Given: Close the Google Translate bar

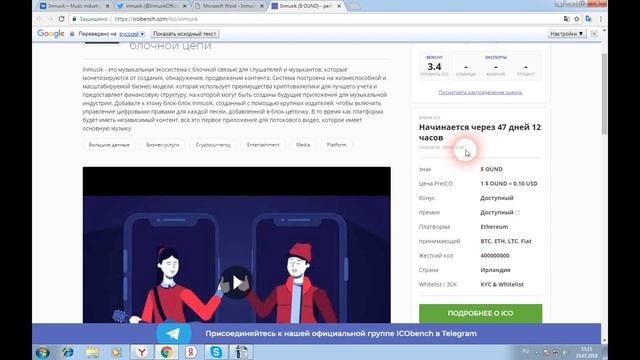Looking at the screenshot, I should 594,33.
